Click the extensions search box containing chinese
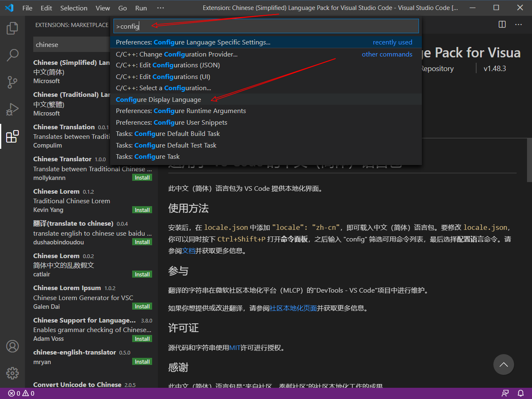 click(71, 44)
